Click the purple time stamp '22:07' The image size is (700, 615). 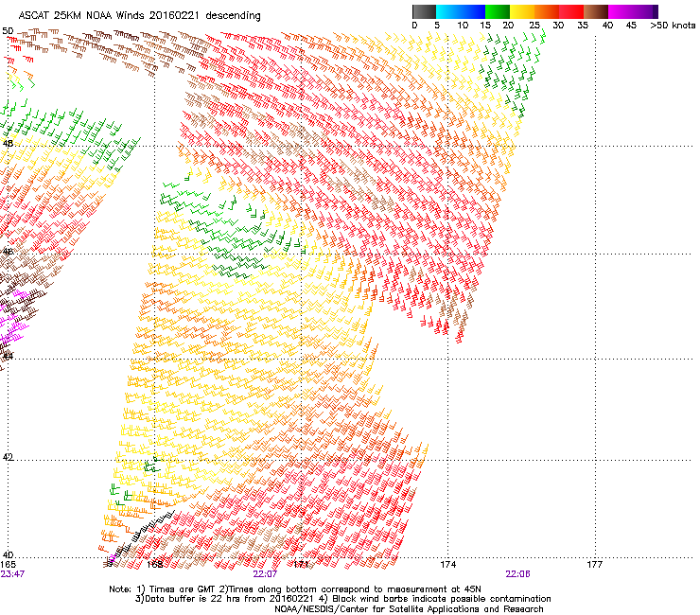[265, 574]
